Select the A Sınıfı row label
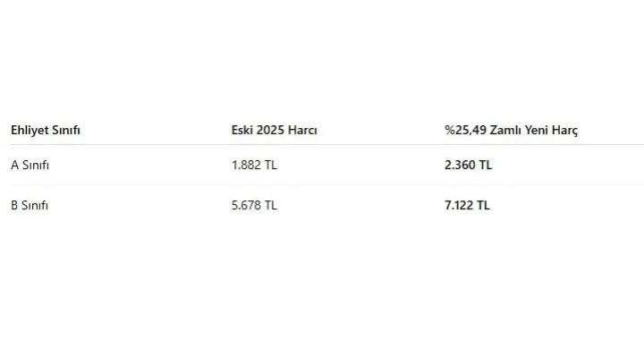The image size is (644, 358). pos(30,165)
